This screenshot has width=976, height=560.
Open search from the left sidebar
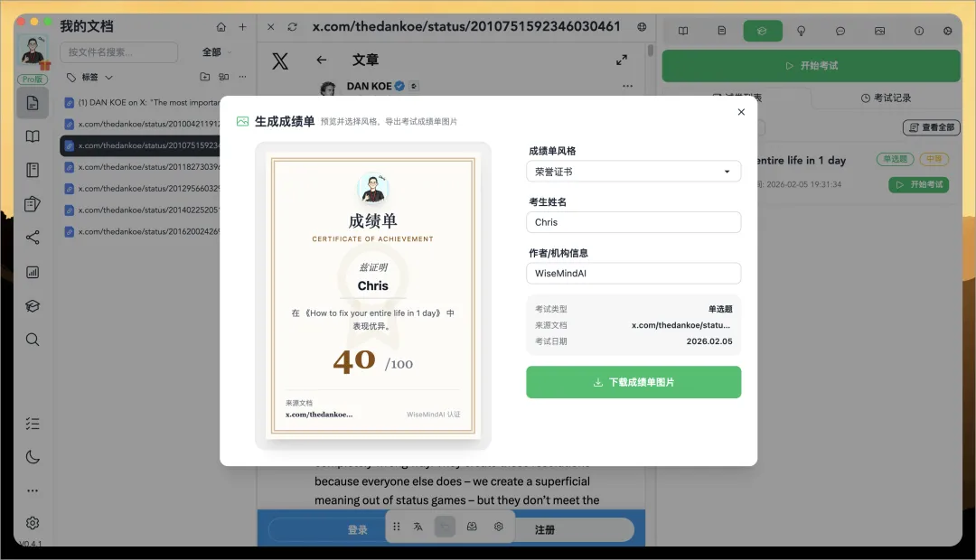pyautogui.click(x=33, y=340)
